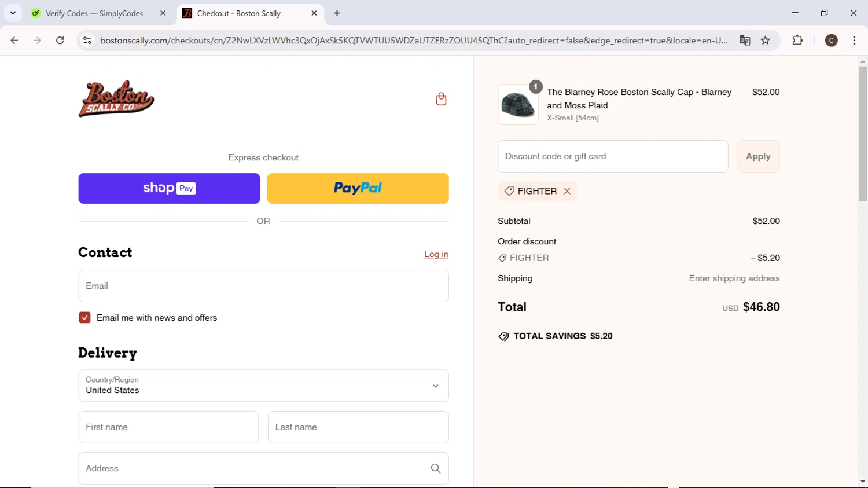Image resolution: width=868 pixels, height=488 pixels.
Task: Click the scrollbar down arrow
Action: (x=863, y=482)
